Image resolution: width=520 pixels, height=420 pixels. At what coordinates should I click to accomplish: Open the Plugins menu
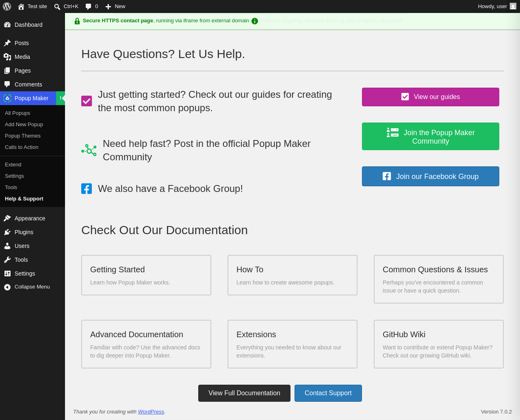(x=32, y=232)
